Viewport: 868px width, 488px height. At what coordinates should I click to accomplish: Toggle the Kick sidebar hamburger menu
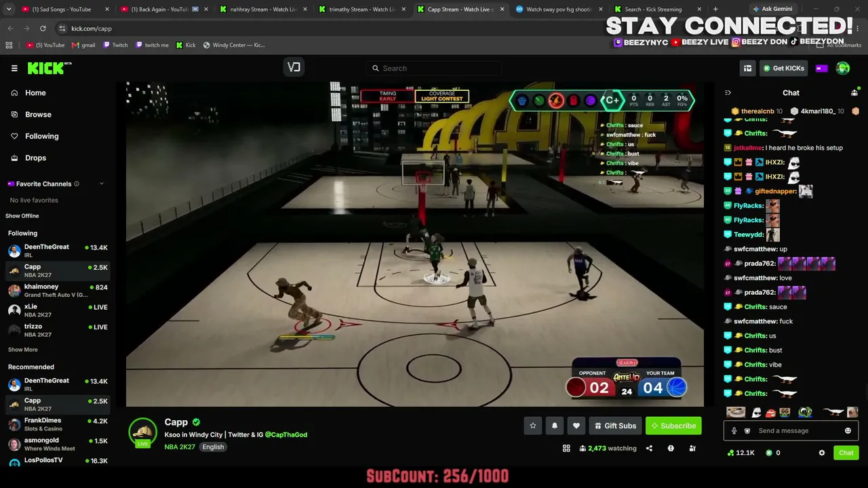click(x=14, y=68)
